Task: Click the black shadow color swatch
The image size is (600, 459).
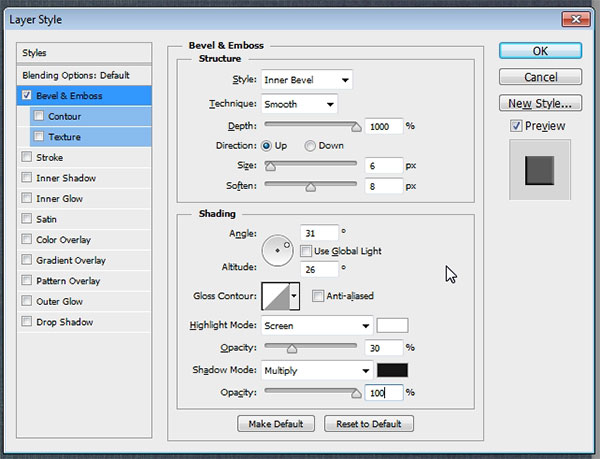Action: coord(392,370)
